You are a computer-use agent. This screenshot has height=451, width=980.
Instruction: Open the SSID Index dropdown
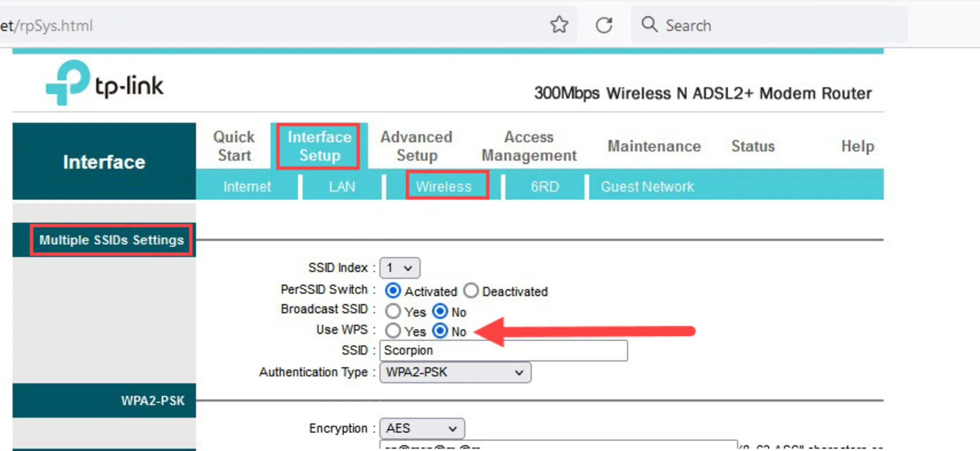pos(400,268)
